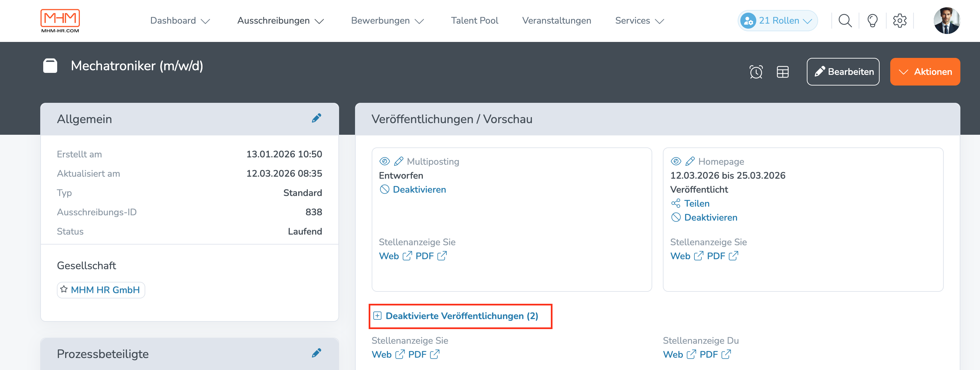Toggle the preview eye on the Multiposting card

coord(385,161)
